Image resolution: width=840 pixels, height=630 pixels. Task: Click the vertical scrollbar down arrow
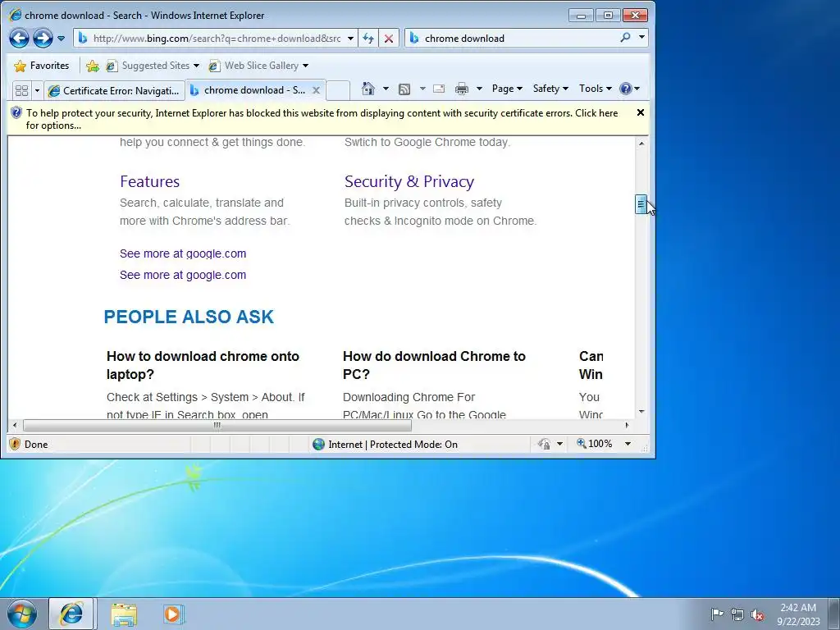click(x=641, y=412)
